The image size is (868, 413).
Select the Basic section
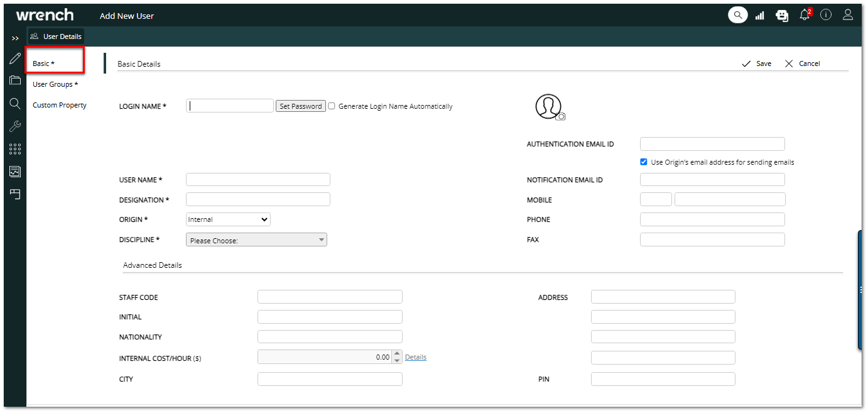(43, 63)
